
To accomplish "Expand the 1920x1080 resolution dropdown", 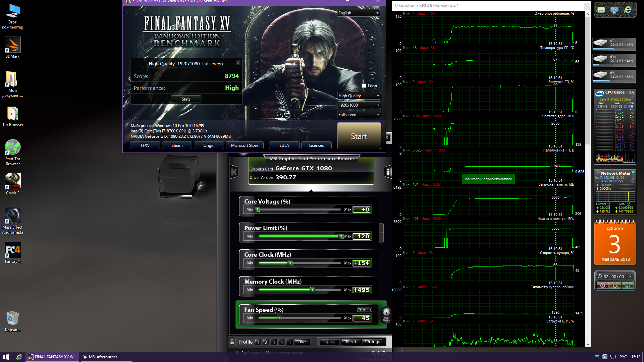I will pos(359,105).
